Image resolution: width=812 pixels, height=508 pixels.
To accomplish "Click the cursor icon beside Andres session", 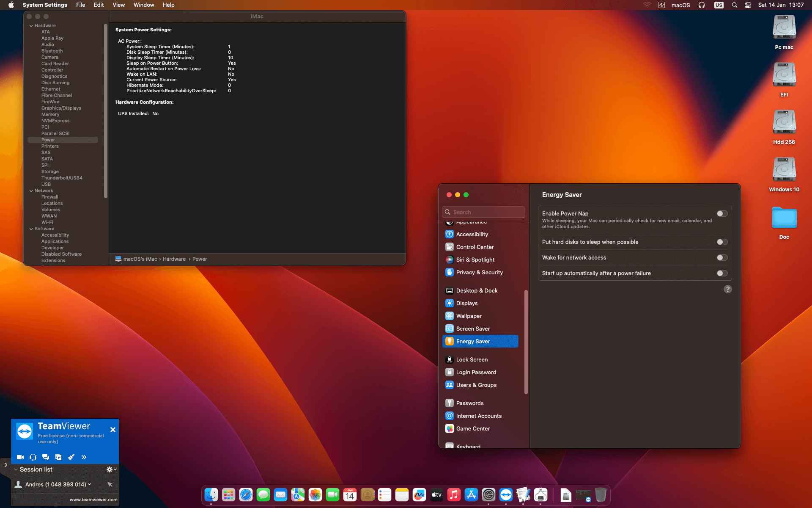I will point(110,484).
